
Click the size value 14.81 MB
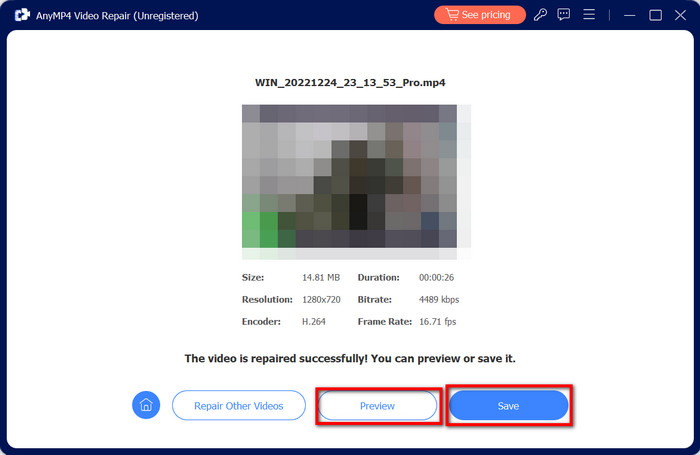pos(321,277)
